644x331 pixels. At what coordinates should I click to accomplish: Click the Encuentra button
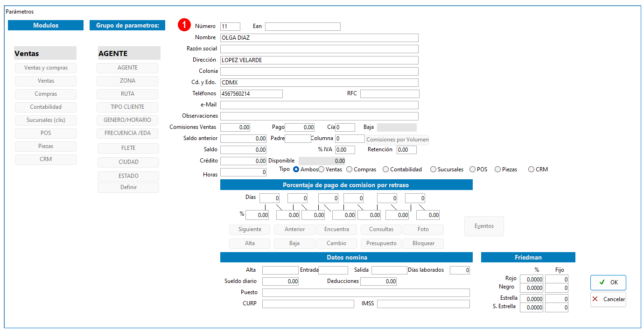pyautogui.click(x=336, y=230)
